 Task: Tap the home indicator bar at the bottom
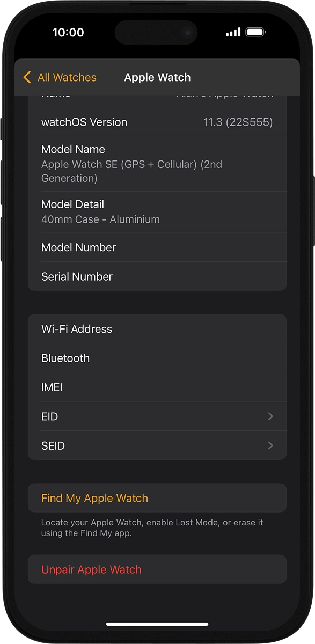tap(157, 624)
